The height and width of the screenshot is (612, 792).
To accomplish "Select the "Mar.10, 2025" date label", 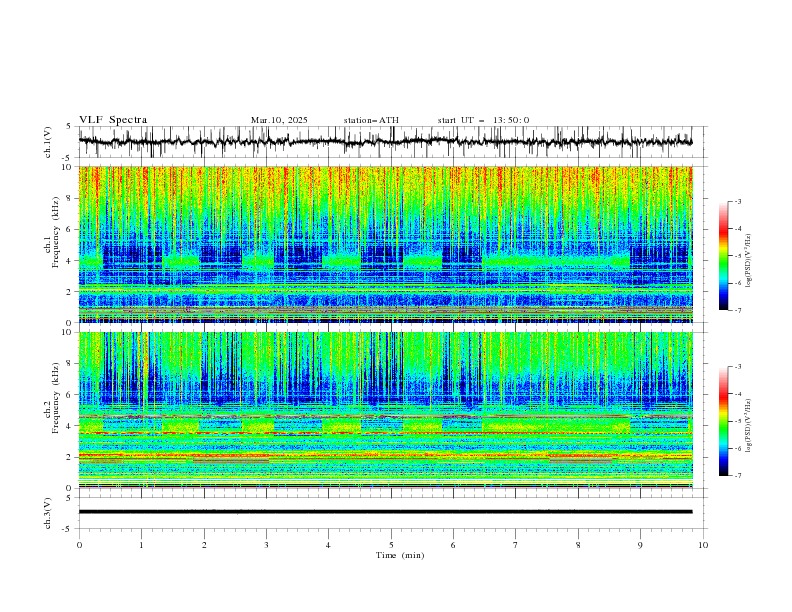I will [x=279, y=120].
